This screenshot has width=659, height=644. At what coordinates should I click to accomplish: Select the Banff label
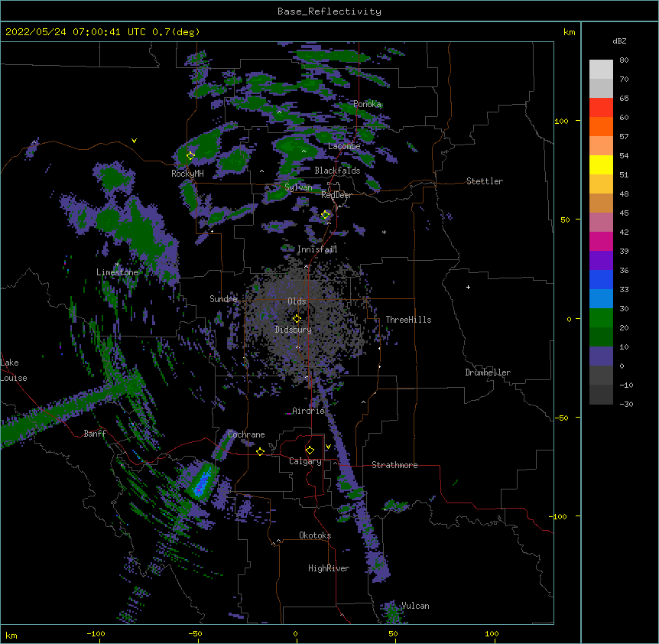(95, 434)
